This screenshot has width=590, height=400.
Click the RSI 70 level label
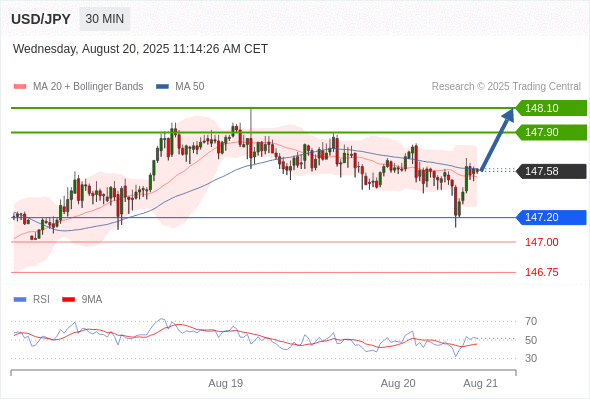[531, 321]
